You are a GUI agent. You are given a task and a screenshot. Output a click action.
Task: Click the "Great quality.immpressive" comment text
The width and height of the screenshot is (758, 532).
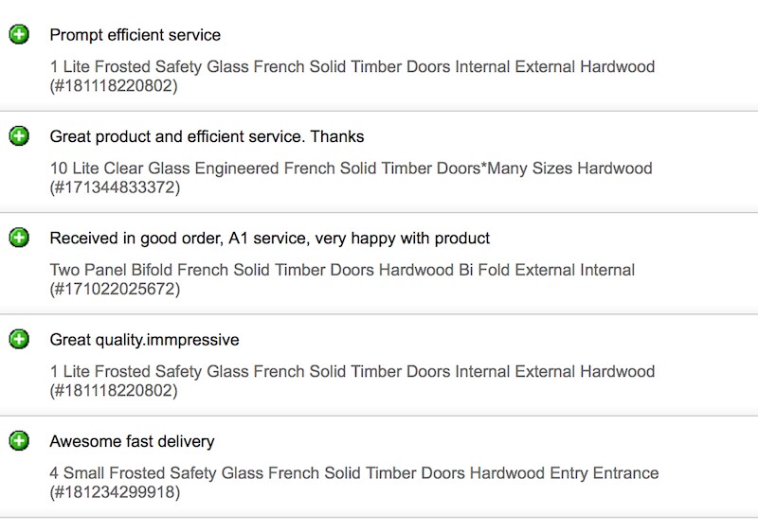click(x=144, y=339)
